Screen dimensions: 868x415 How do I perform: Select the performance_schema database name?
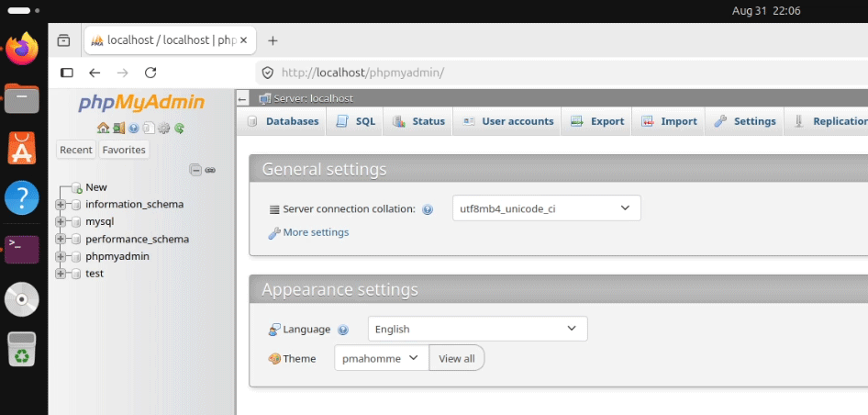(138, 240)
